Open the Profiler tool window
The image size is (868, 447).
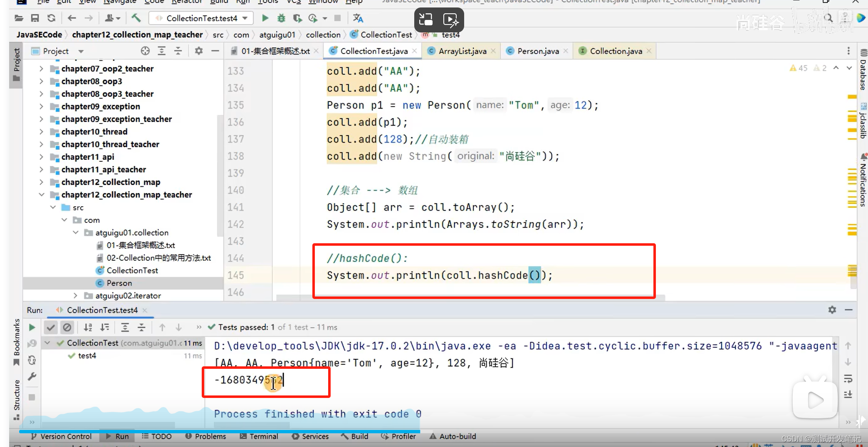click(398, 436)
